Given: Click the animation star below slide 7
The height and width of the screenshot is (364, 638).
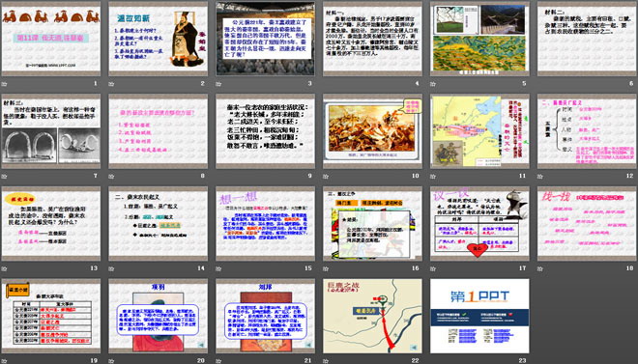Looking at the screenshot, I should pyautogui.click(x=4, y=177).
